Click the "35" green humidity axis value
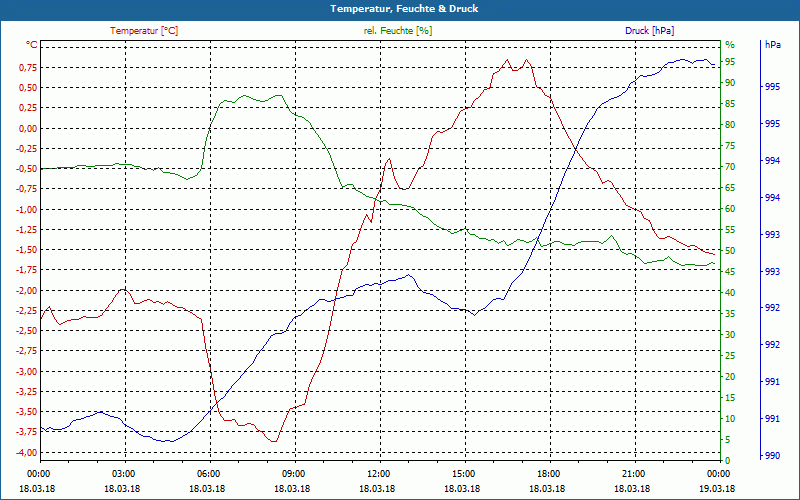Screen dimensions: 800x500 point(730,314)
